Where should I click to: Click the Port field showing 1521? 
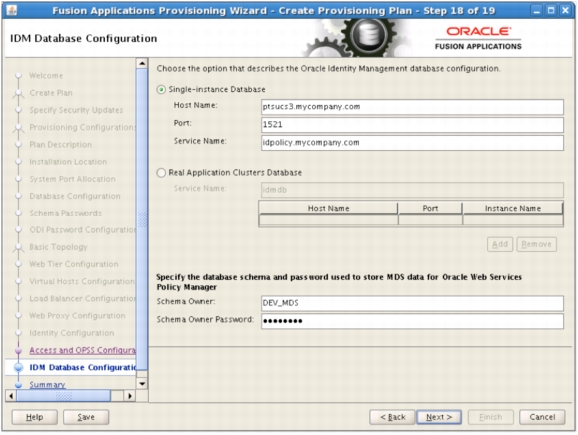tap(412, 125)
